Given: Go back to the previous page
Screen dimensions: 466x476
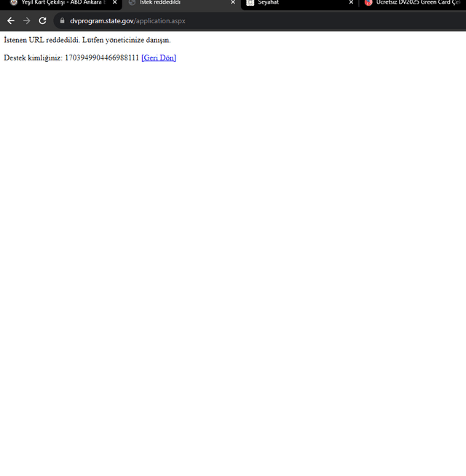Looking at the screenshot, I should pyautogui.click(x=11, y=21).
